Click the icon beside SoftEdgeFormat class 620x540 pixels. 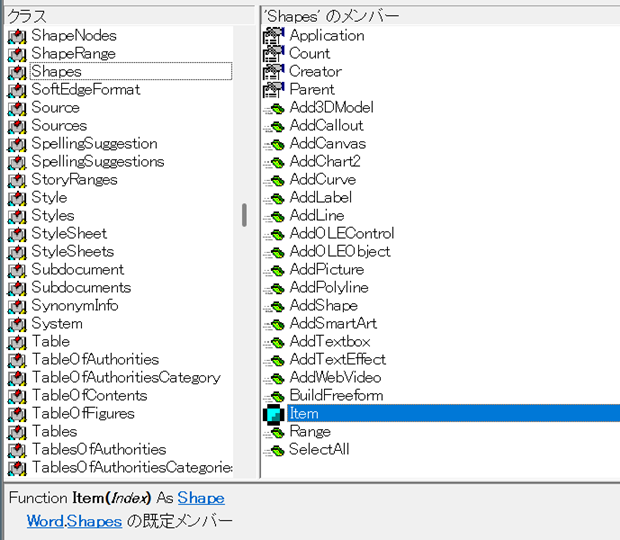pyautogui.click(x=17, y=90)
